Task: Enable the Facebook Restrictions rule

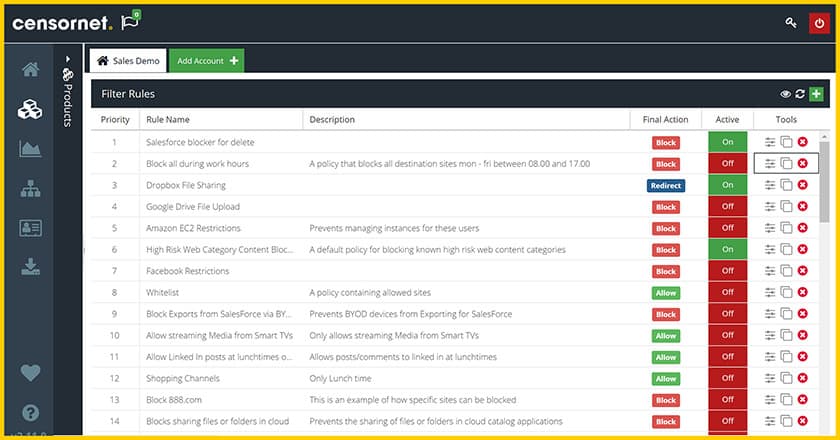Action: tap(728, 271)
